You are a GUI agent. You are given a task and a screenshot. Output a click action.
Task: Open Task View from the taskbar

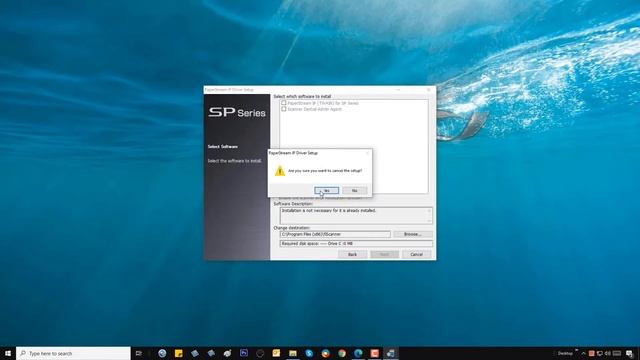click(x=139, y=353)
